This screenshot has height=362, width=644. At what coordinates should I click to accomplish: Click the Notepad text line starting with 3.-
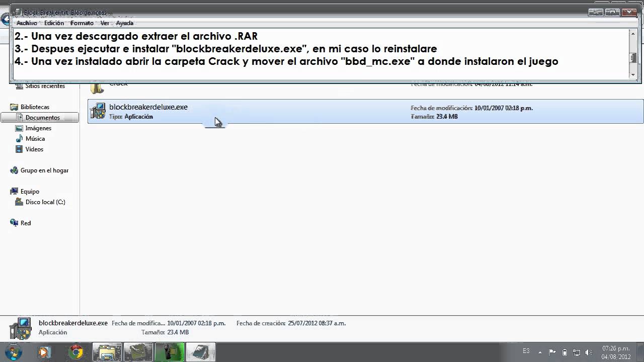(225, 49)
